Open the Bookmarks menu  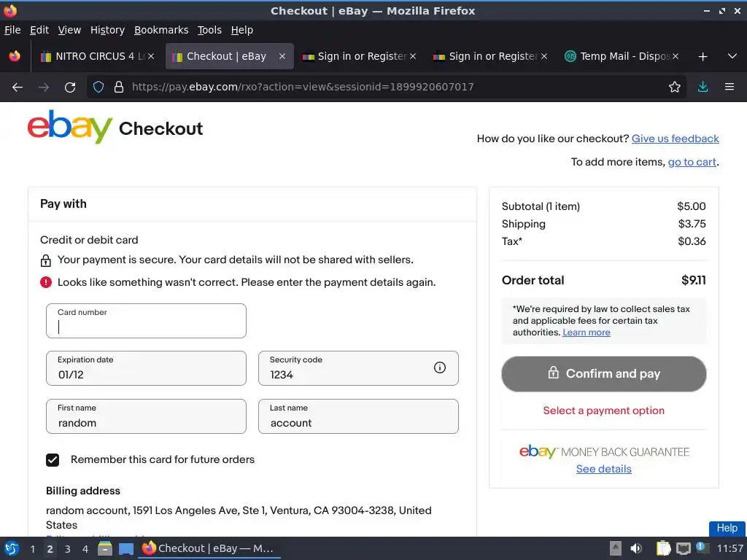[x=161, y=30]
